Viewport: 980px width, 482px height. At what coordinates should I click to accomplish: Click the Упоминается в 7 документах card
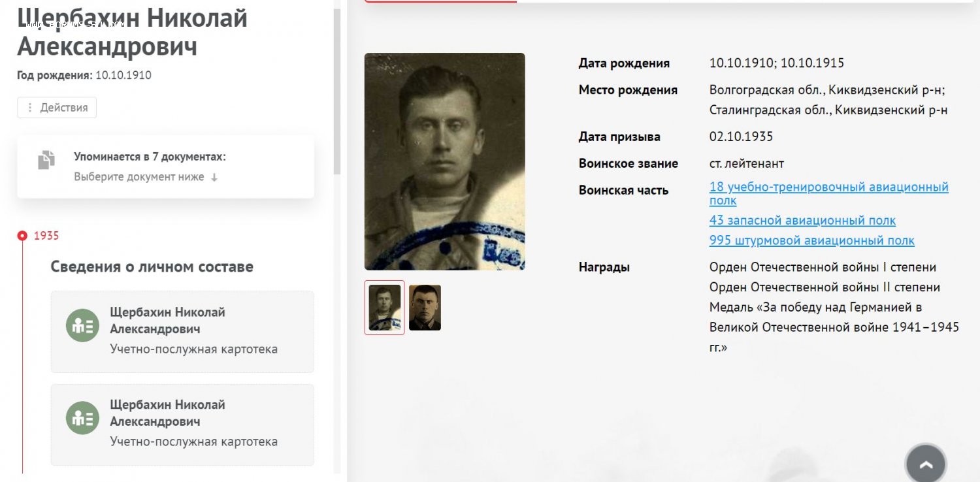pos(165,167)
